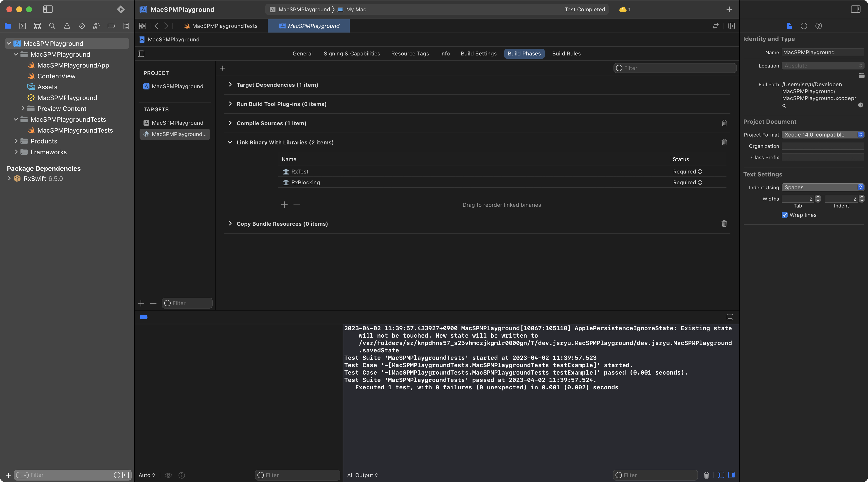Delete the Copy Bundle Resources phase
This screenshot has width=868, height=482.
click(x=724, y=224)
